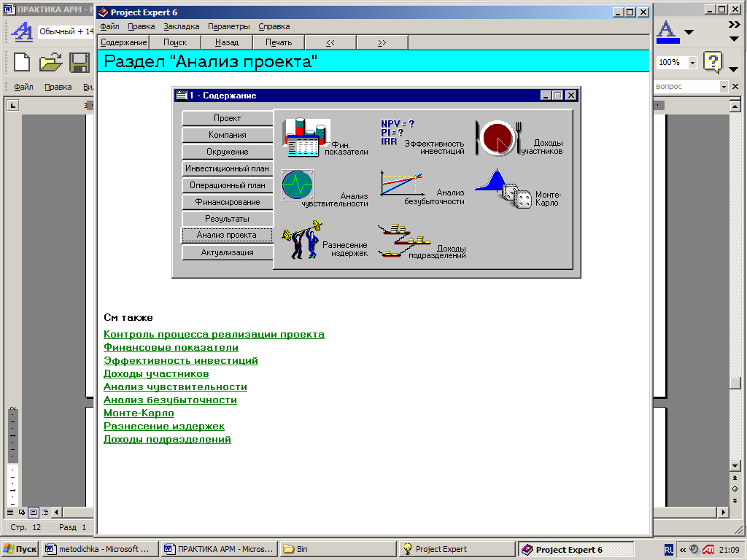747x560 pixels.
Task: Open the Доходы подразделений gold stairs icon
Action: click(404, 241)
